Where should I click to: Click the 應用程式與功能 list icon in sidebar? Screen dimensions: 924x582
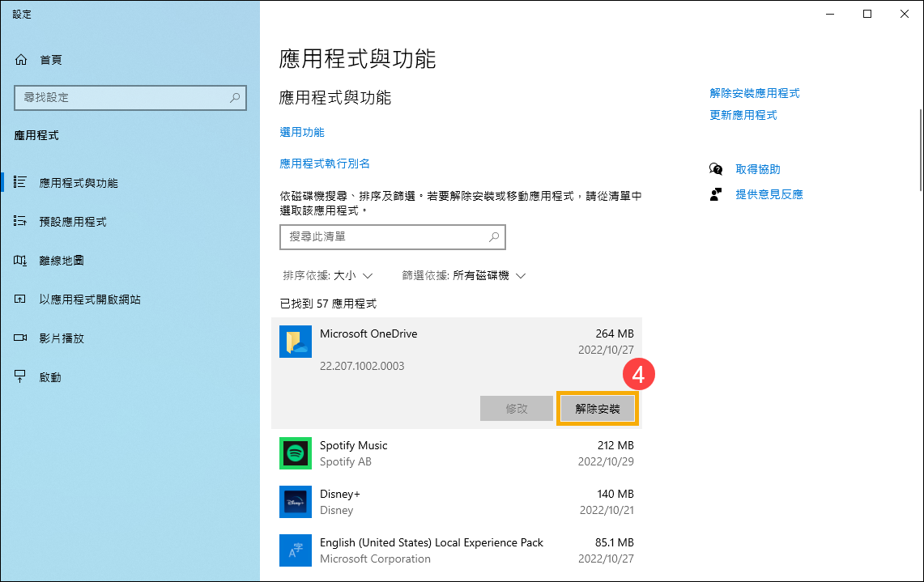pos(20,183)
